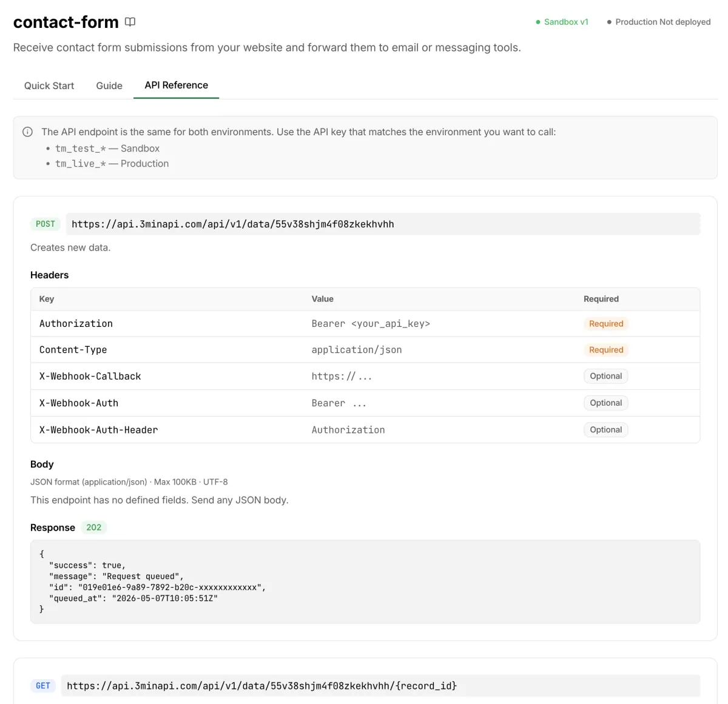Switch to the Quick Start tab

pos(49,85)
